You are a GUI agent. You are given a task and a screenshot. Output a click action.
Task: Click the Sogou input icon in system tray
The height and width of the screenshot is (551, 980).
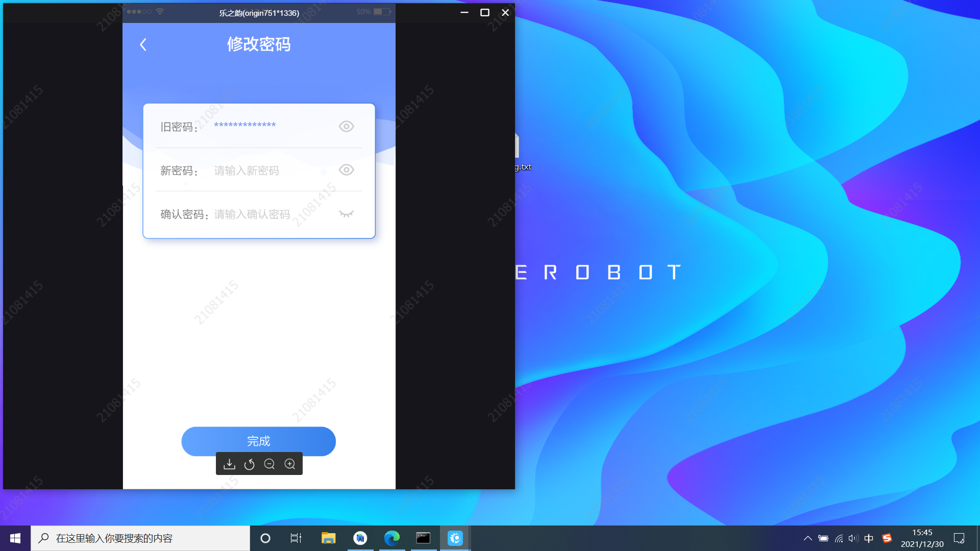coord(887,538)
